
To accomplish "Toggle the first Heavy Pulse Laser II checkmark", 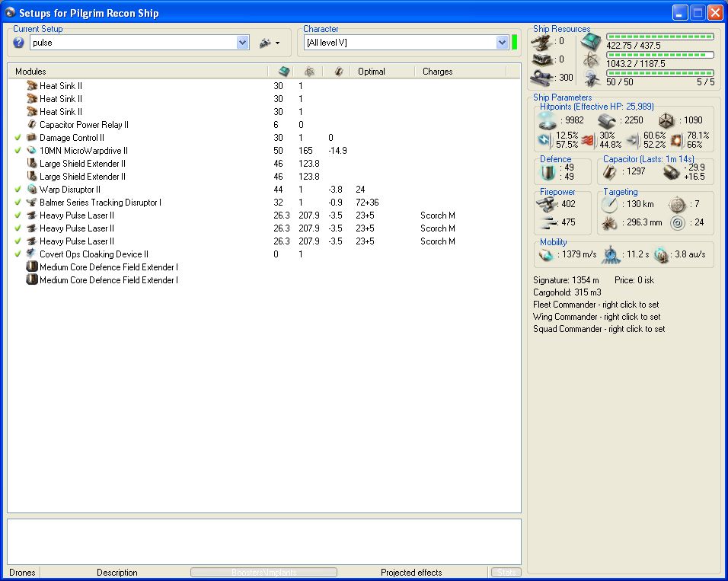I will click(x=18, y=215).
